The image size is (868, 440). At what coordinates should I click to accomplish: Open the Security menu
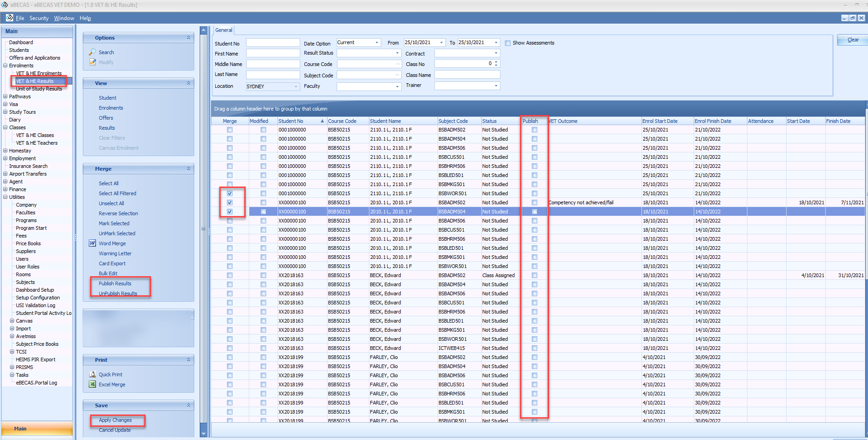click(39, 18)
